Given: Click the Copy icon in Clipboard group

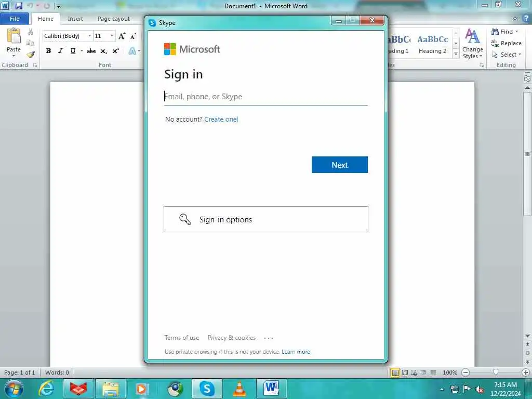Looking at the screenshot, I should pos(31,43).
